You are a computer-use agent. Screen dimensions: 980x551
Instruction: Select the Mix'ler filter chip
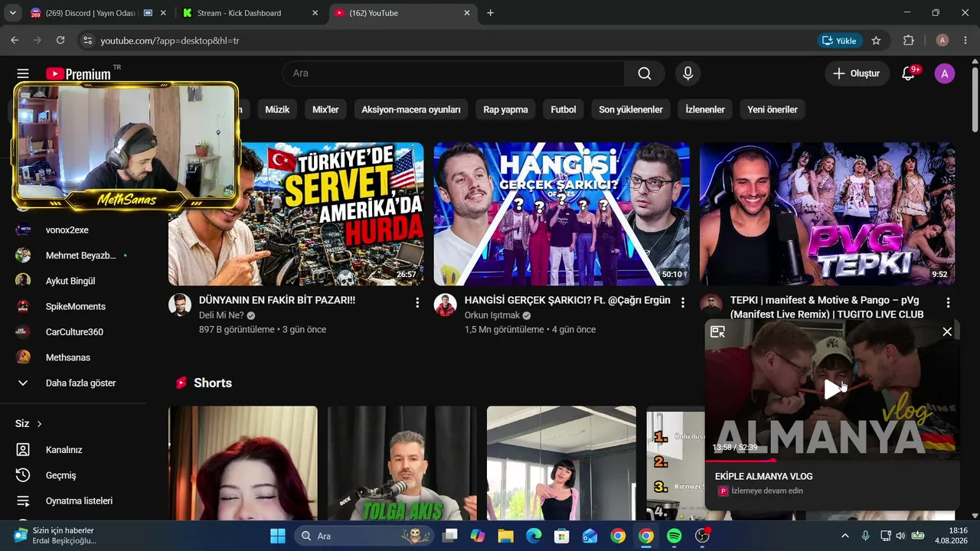[x=325, y=109]
